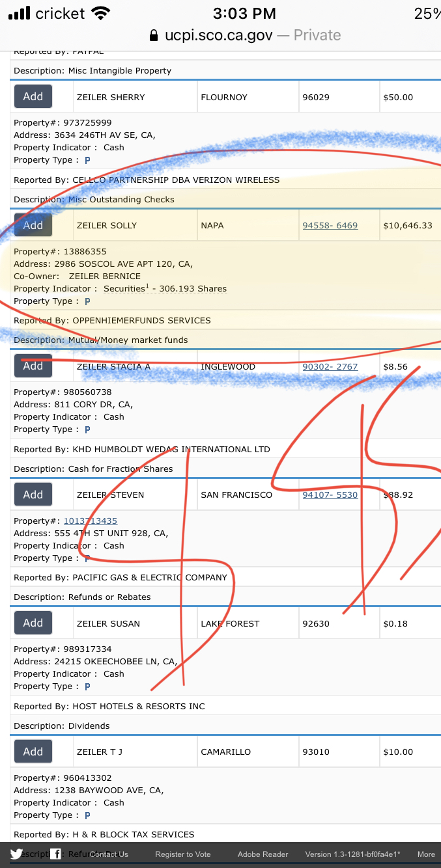441x868 pixels.
Task: Select the name ZEILER T J
Action: [x=100, y=752]
